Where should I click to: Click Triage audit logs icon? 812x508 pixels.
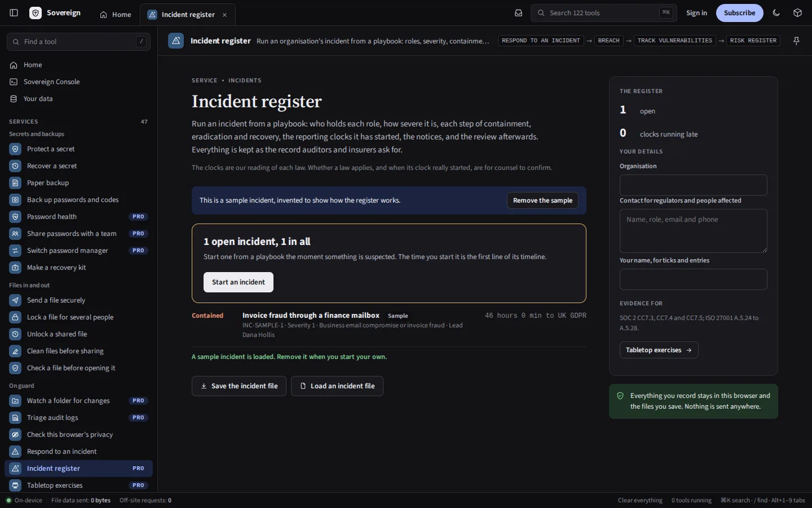tap(15, 418)
